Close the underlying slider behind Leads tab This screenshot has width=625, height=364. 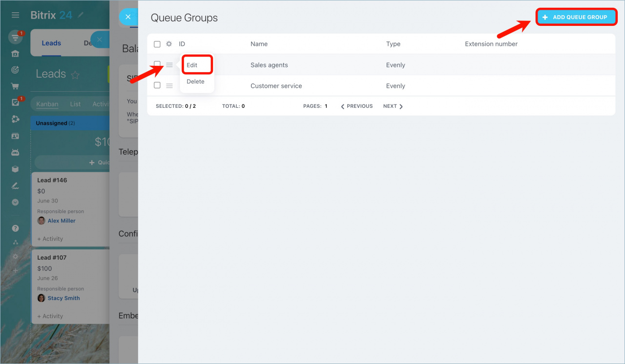pyautogui.click(x=99, y=39)
